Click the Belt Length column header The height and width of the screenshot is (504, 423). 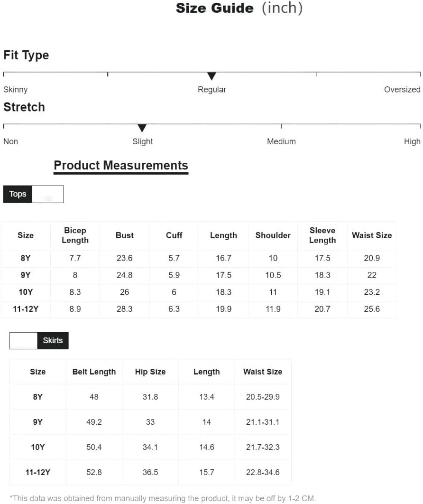pyautogui.click(x=94, y=372)
